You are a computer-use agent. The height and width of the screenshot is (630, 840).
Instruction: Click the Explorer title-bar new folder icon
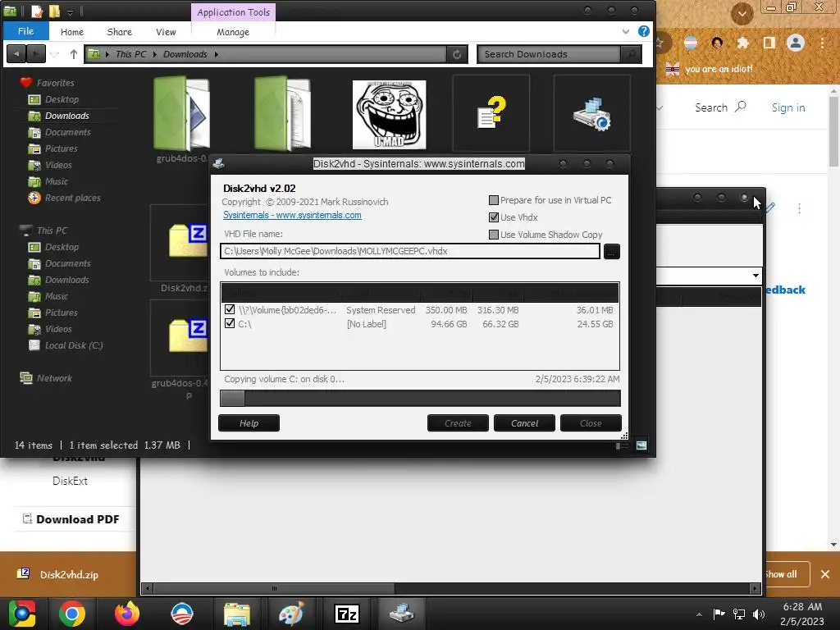[55, 10]
